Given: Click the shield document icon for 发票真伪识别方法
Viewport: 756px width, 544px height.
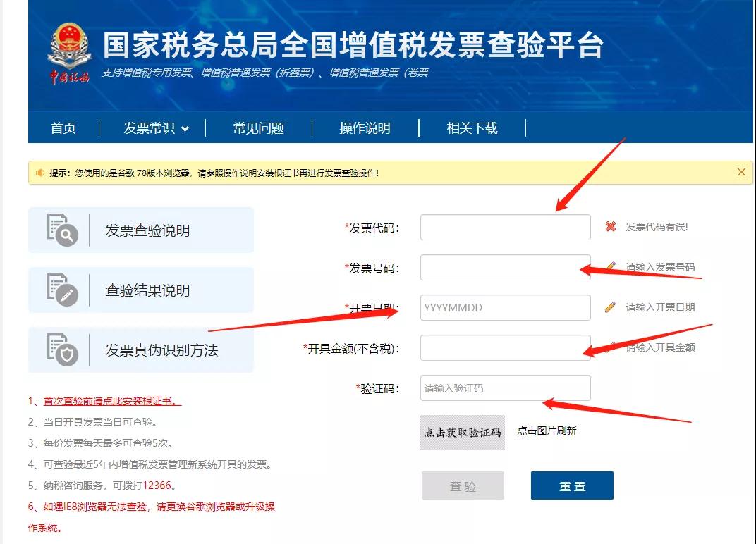Looking at the screenshot, I should [62, 350].
